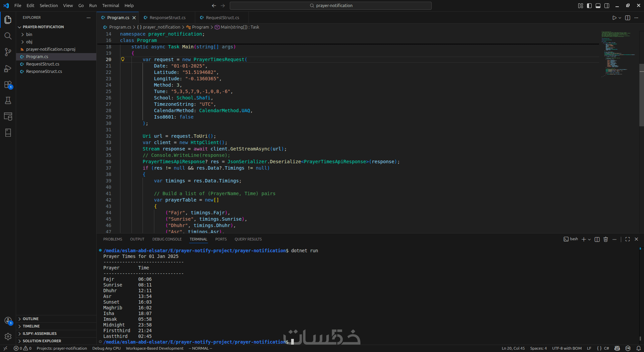The height and width of the screenshot is (352, 644).
Task: Open the Search view
Action: click(x=8, y=36)
